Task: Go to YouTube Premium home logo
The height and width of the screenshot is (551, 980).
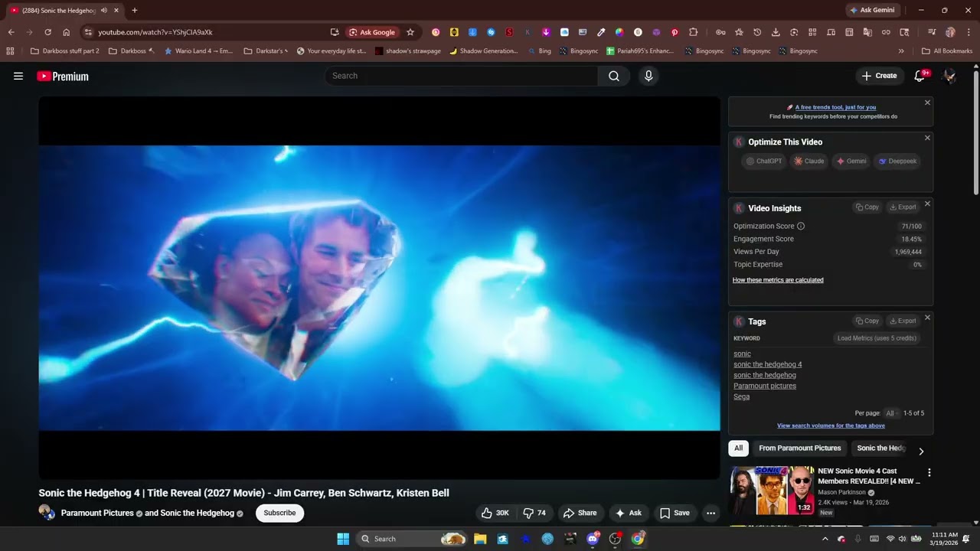Action: point(63,76)
